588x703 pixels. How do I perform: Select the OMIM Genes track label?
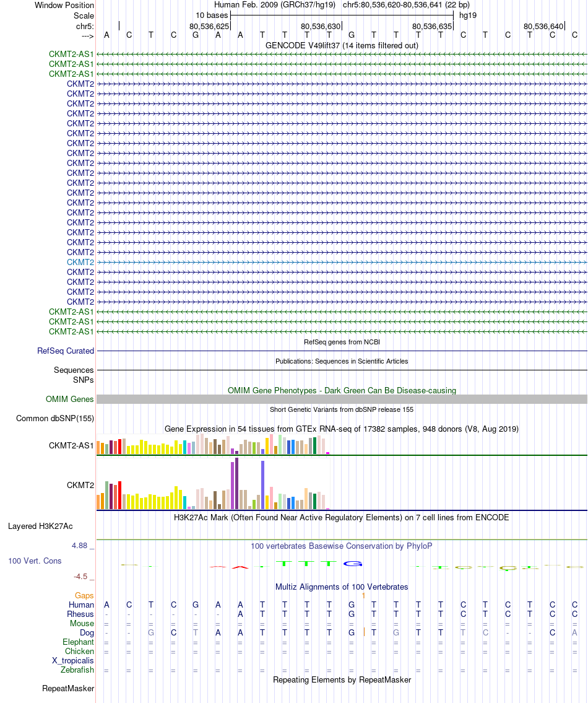pos(69,399)
